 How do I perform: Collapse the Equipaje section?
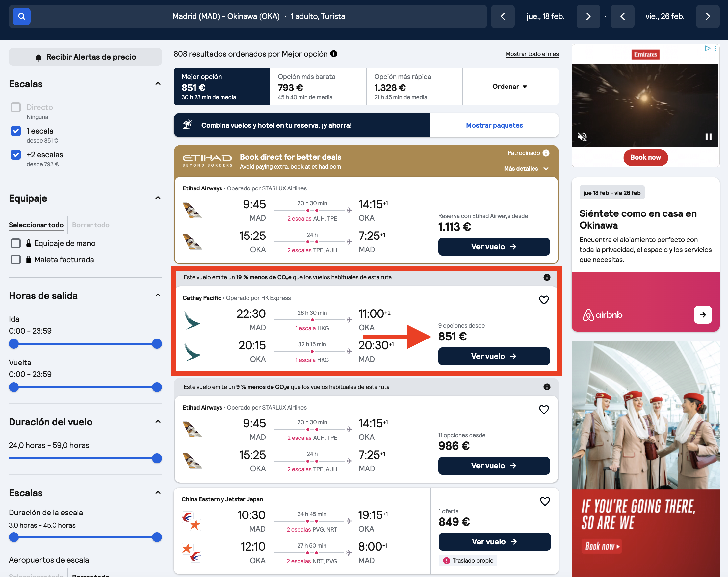[158, 198]
